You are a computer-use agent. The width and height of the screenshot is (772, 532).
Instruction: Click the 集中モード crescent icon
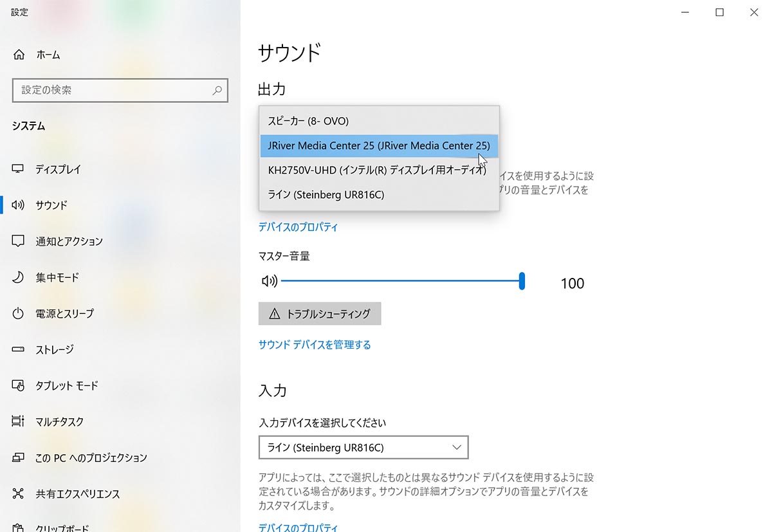click(x=19, y=277)
